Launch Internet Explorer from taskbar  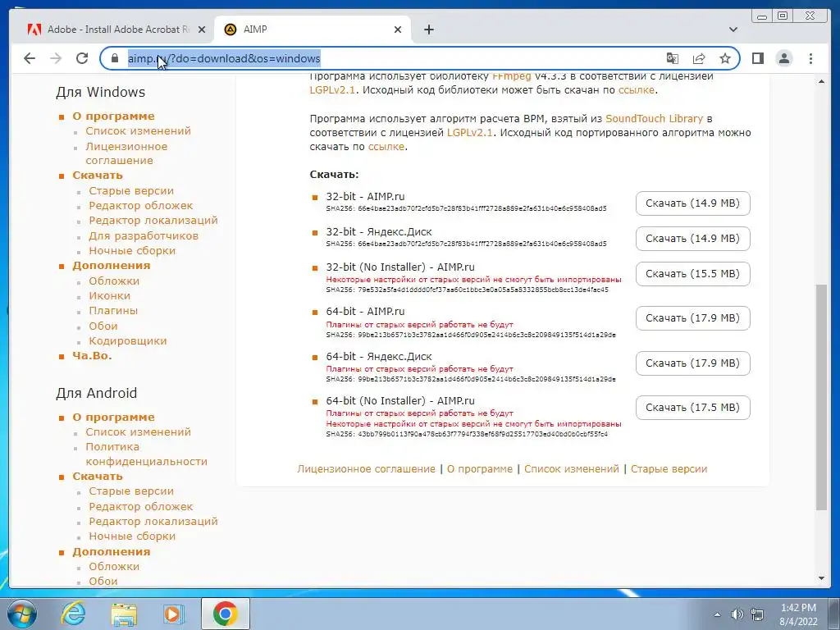pyautogui.click(x=73, y=614)
